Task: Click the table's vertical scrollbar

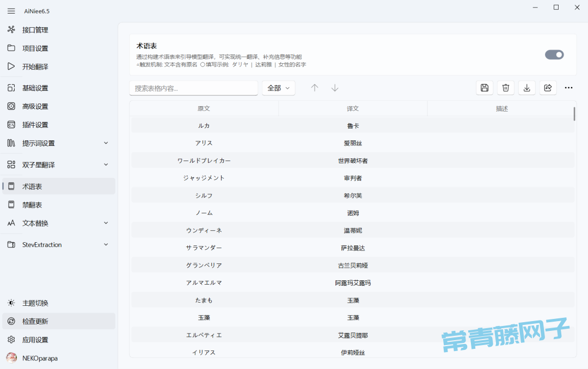Action: click(574, 114)
